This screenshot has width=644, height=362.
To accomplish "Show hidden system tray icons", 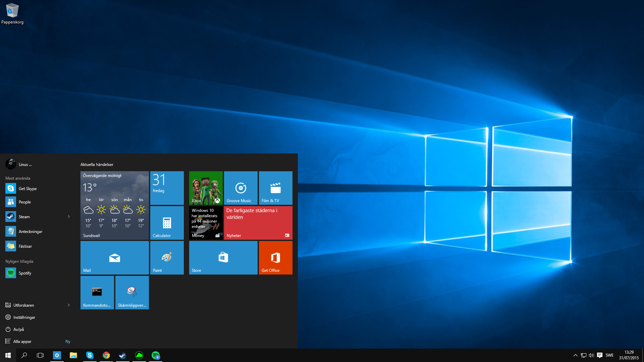I will pos(575,355).
